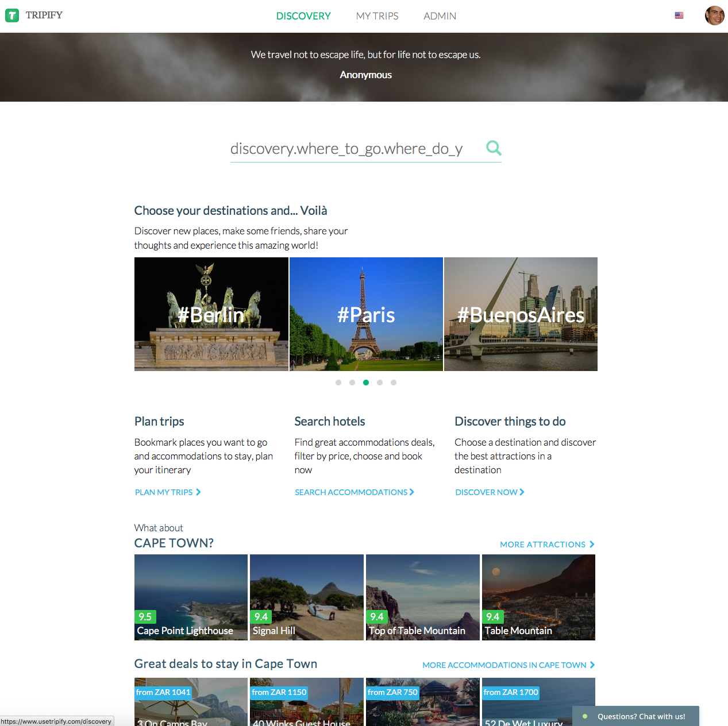Click the green active carousel position indicator
Viewport: 728px width, 726px height.
(x=366, y=382)
